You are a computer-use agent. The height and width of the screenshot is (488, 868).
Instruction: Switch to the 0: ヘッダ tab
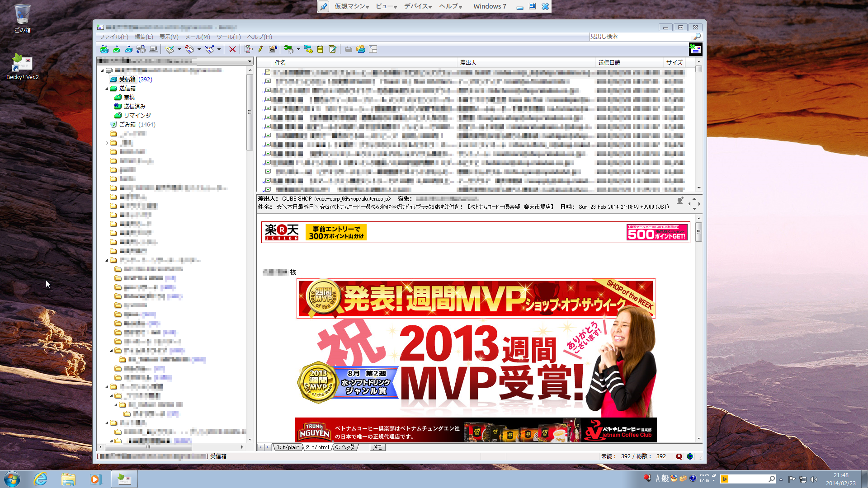pyautogui.click(x=345, y=447)
